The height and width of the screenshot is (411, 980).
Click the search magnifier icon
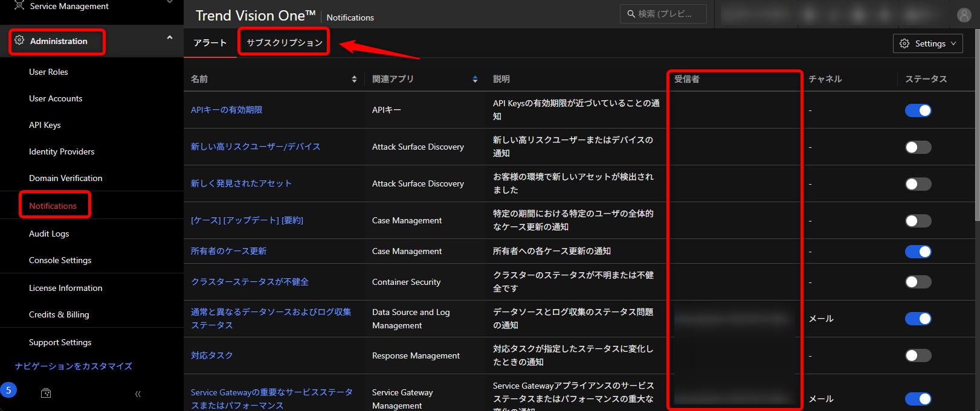[x=631, y=14]
